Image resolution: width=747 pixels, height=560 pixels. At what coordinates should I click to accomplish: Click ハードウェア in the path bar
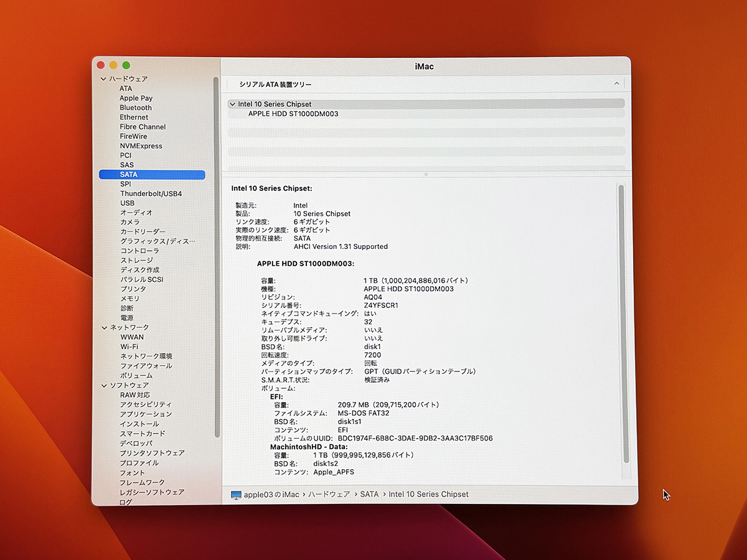tap(329, 495)
